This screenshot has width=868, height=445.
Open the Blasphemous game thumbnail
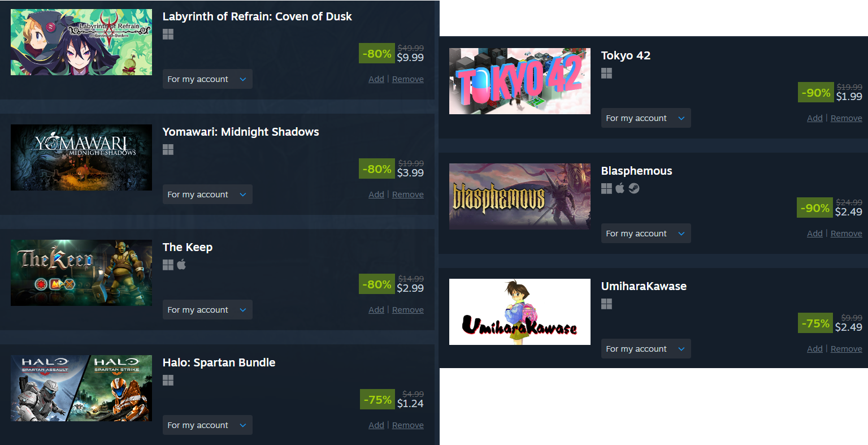point(520,196)
